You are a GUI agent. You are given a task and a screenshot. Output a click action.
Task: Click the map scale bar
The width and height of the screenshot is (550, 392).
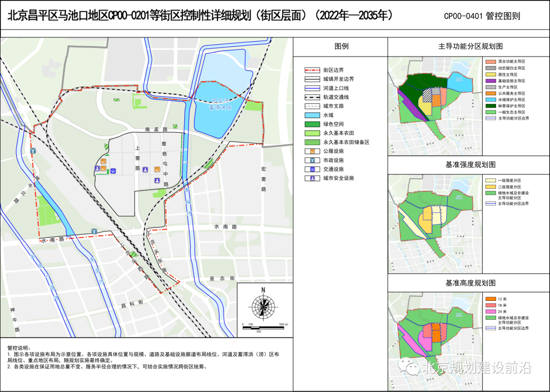(263, 327)
